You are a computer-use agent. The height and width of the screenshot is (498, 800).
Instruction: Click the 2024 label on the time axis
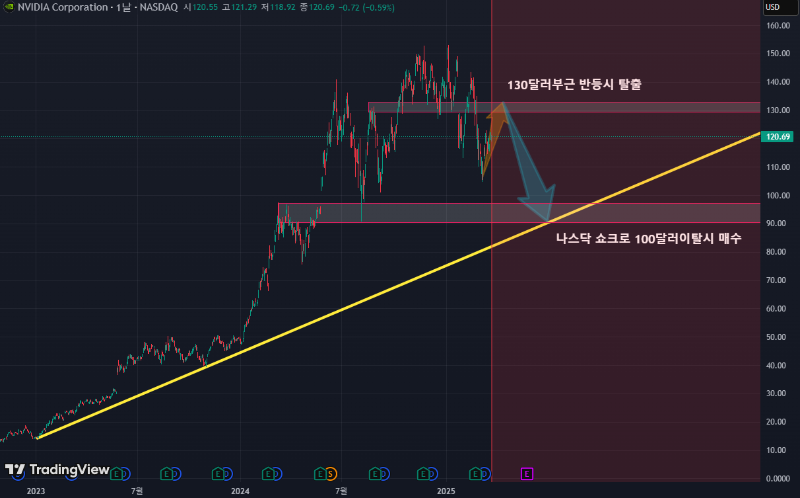pos(240,491)
